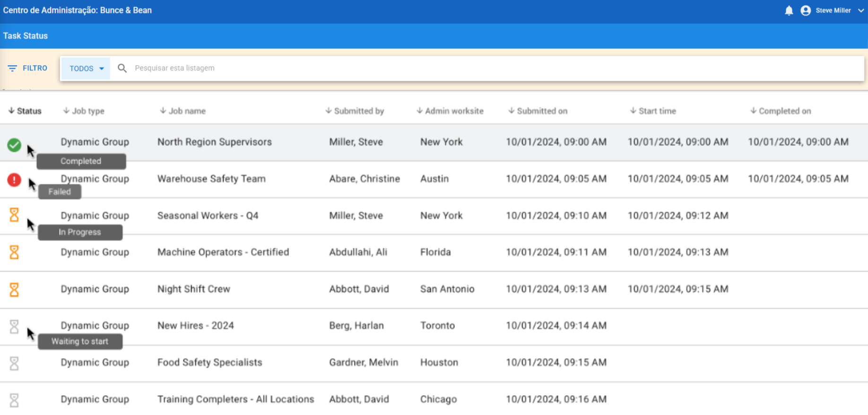Click the FILTRO button
The image size is (868, 415).
27,69
